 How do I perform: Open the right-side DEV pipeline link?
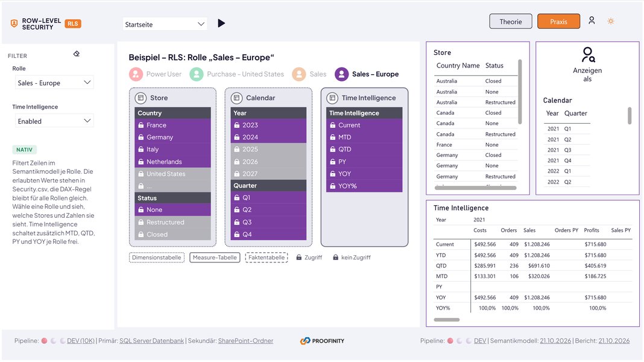point(480,341)
